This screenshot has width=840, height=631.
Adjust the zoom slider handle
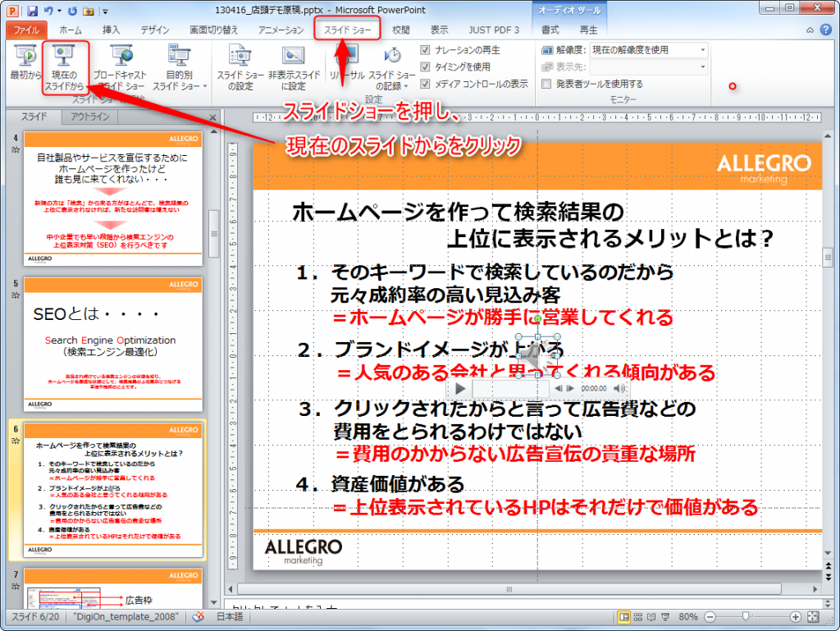coord(745,617)
